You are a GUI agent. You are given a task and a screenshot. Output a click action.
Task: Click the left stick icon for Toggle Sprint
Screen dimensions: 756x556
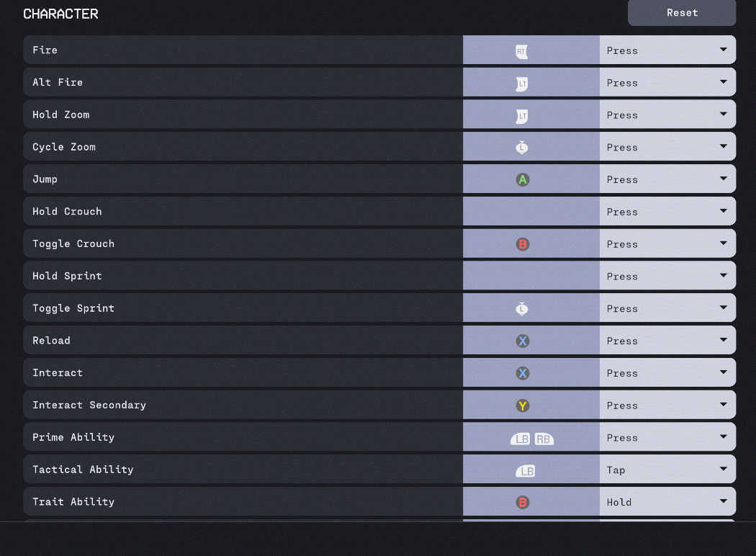(522, 309)
